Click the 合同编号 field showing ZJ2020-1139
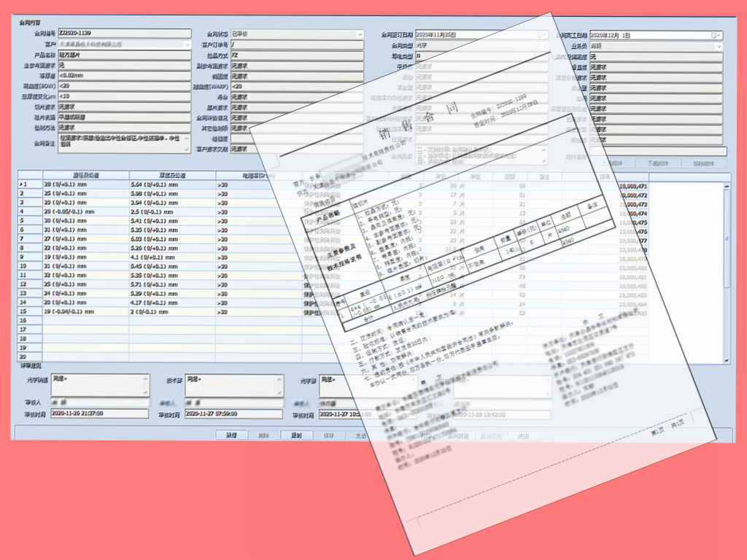 pos(124,34)
